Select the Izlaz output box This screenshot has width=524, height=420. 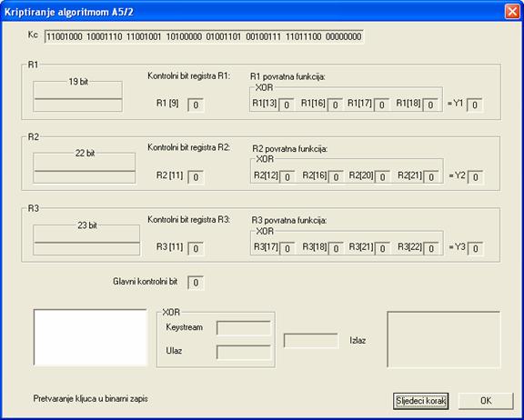[444, 339]
